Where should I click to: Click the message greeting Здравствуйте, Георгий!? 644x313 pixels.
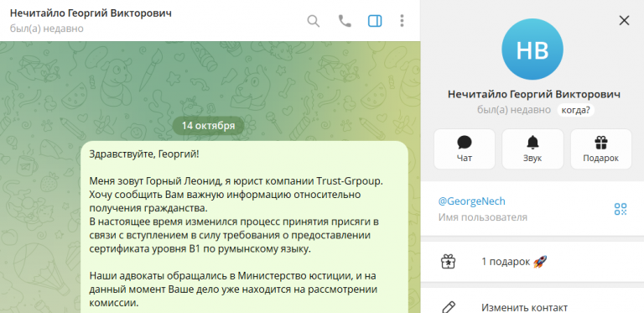[x=143, y=154]
